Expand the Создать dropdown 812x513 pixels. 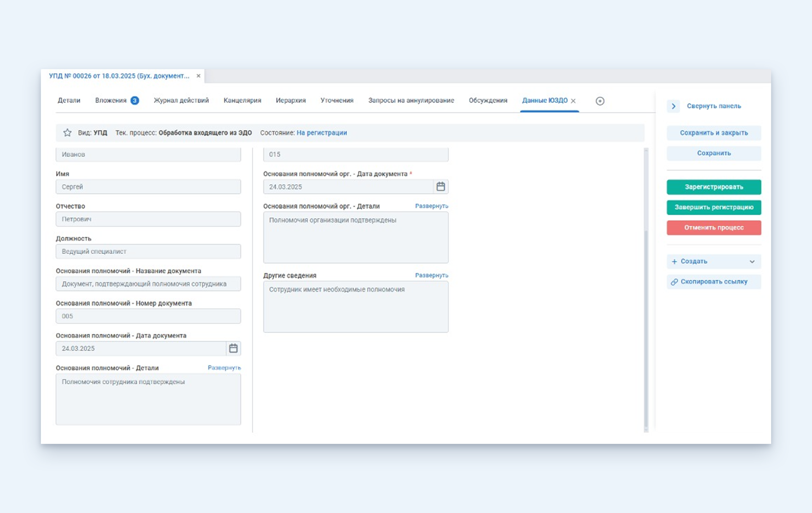point(752,261)
